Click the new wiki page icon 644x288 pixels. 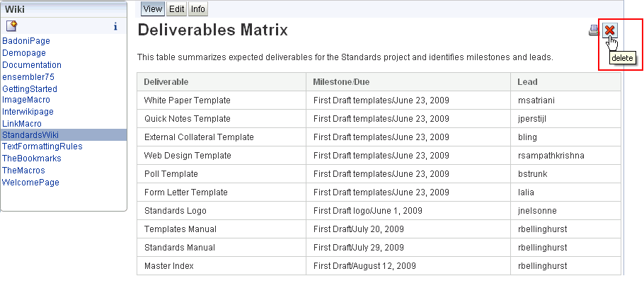(11, 26)
